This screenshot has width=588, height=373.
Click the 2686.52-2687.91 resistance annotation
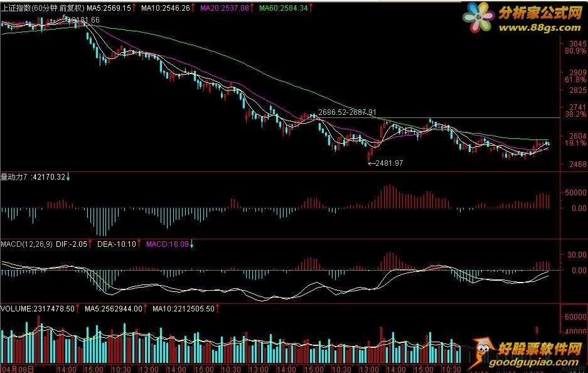pyautogui.click(x=347, y=112)
